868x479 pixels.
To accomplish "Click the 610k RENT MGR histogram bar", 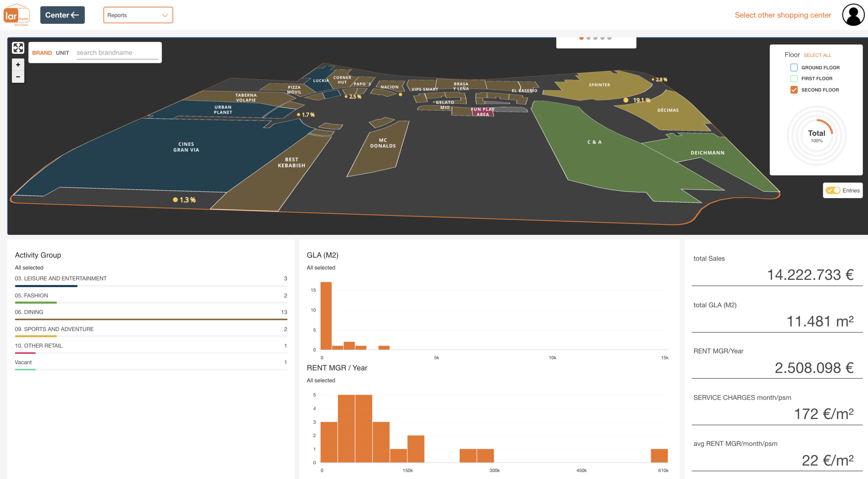I will (659, 456).
